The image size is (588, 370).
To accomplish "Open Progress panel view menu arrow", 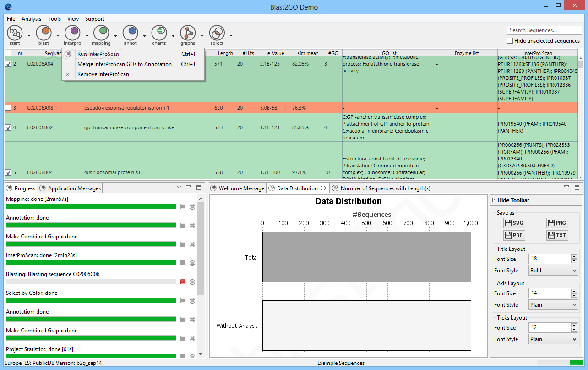I will point(179,187).
